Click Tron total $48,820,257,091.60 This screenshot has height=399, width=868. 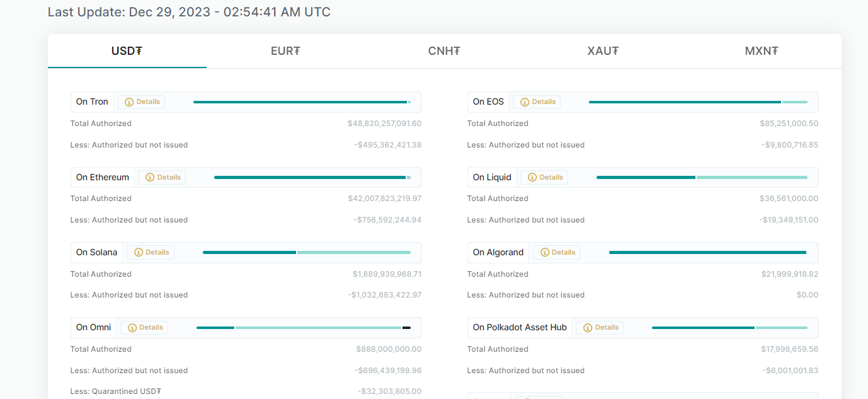(384, 124)
